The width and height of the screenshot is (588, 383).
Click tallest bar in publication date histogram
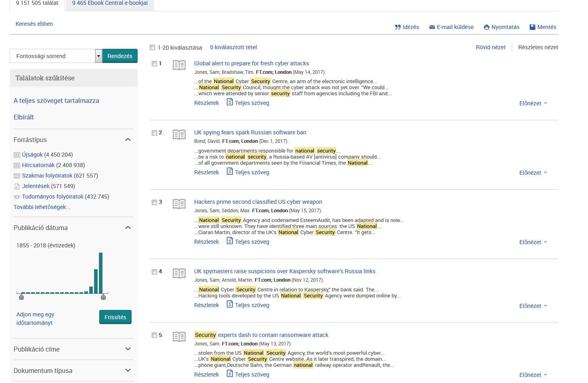tap(101, 273)
